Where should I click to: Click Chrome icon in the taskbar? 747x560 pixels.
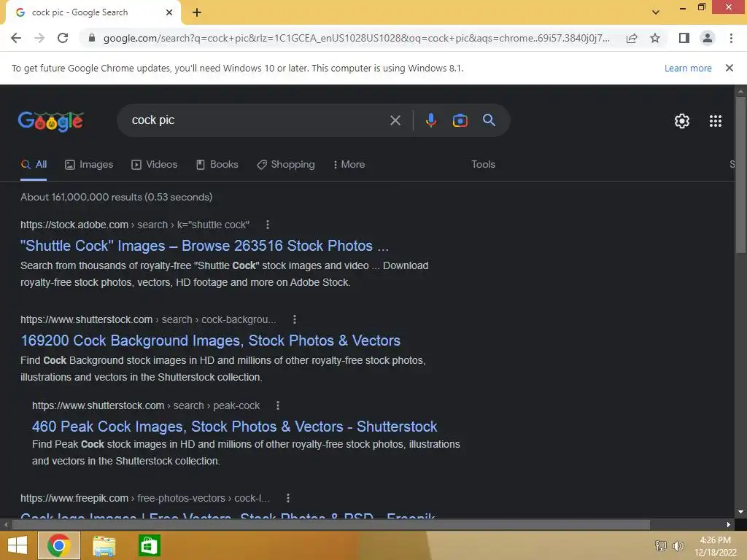coord(59,545)
